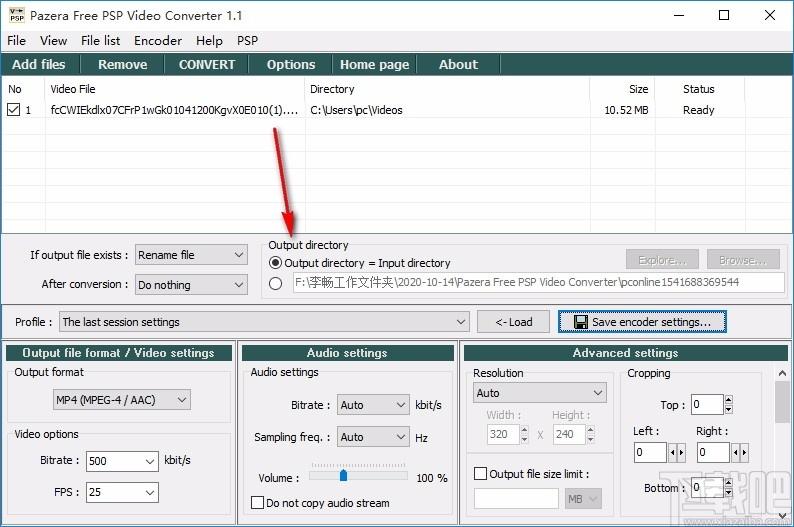Click the output directory path field
This screenshot has height=527, width=794.
[538, 282]
